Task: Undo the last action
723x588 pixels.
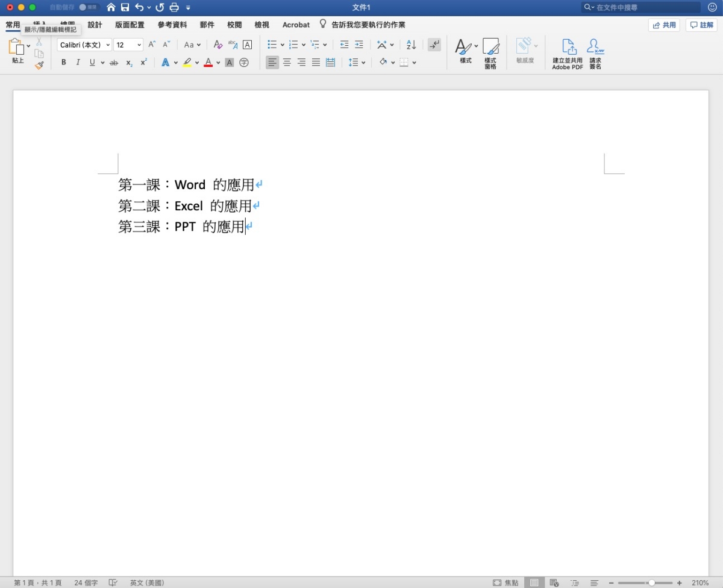Action: tap(139, 7)
